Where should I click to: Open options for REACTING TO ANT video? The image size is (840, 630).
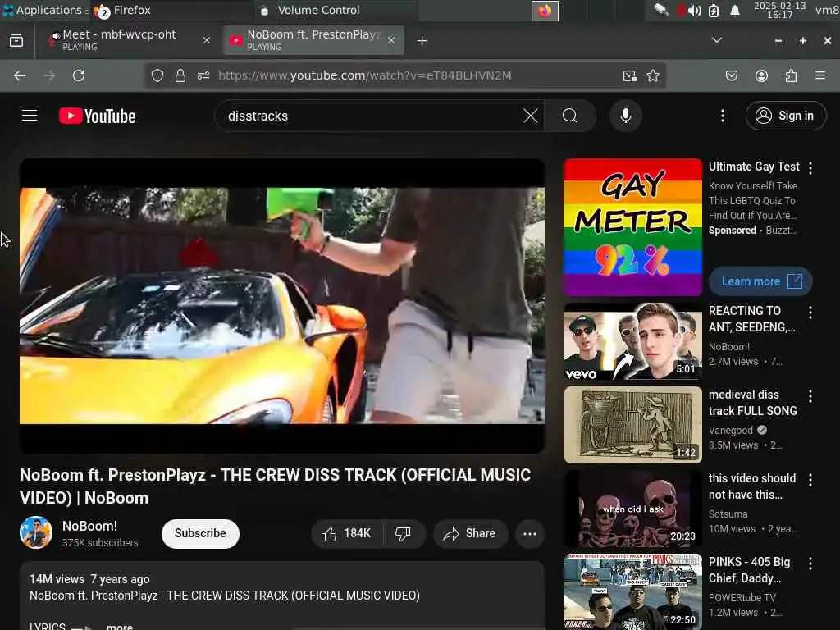[810, 313]
